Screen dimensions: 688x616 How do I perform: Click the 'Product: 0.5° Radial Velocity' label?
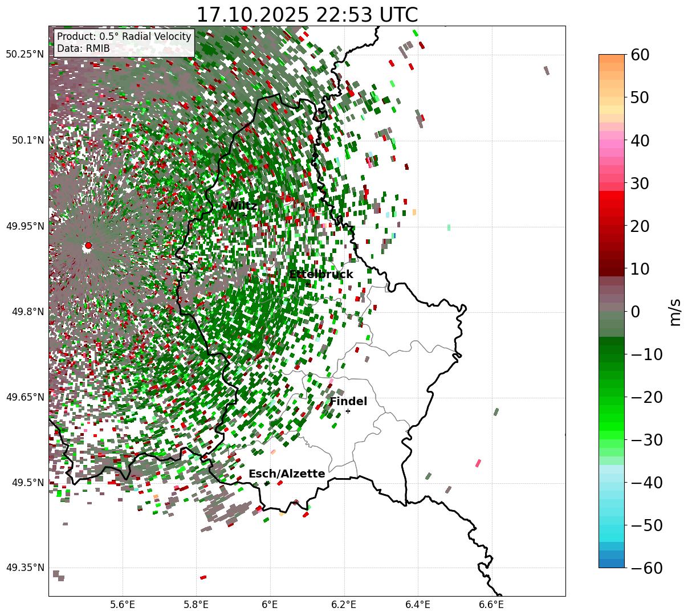pyautogui.click(x=124, y=37)
